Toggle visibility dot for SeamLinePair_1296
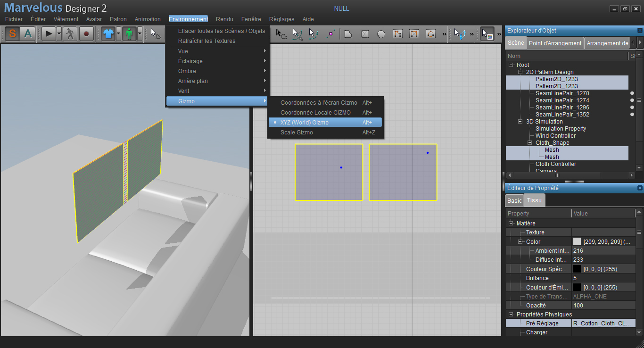Screen dimensions: 644x348 click(632, 108)
